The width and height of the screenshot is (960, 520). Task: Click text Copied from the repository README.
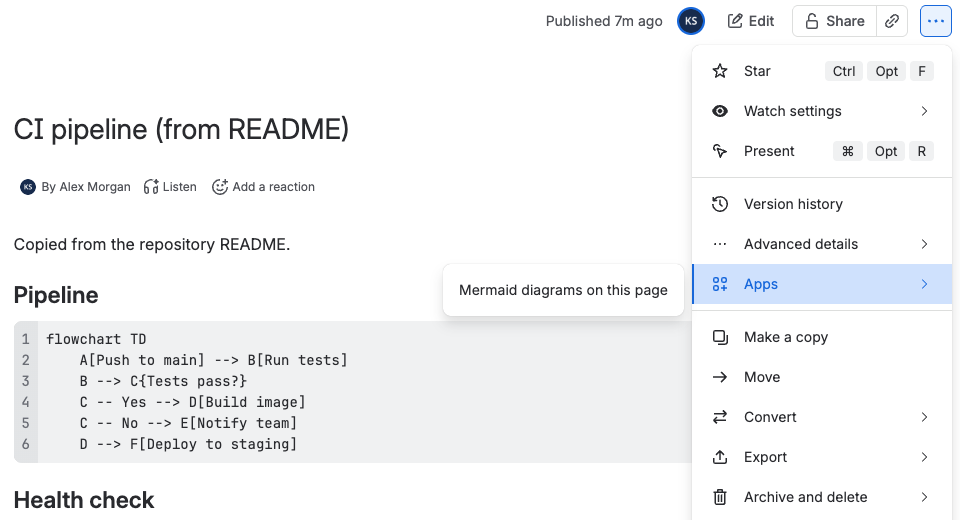tap(152, 244)
